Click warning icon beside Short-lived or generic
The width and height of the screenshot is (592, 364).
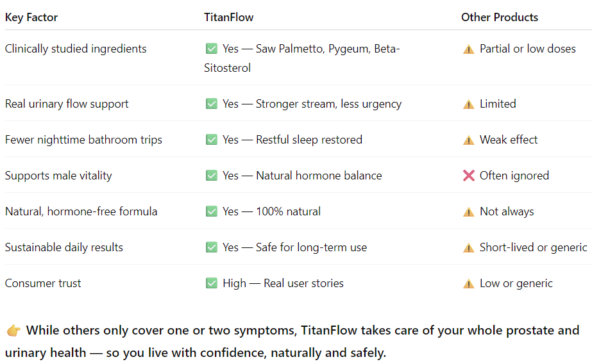click(468, 247)
